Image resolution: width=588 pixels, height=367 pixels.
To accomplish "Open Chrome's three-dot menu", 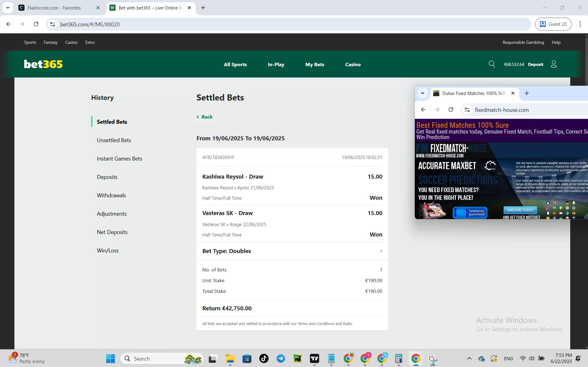I will coord(580,24).
